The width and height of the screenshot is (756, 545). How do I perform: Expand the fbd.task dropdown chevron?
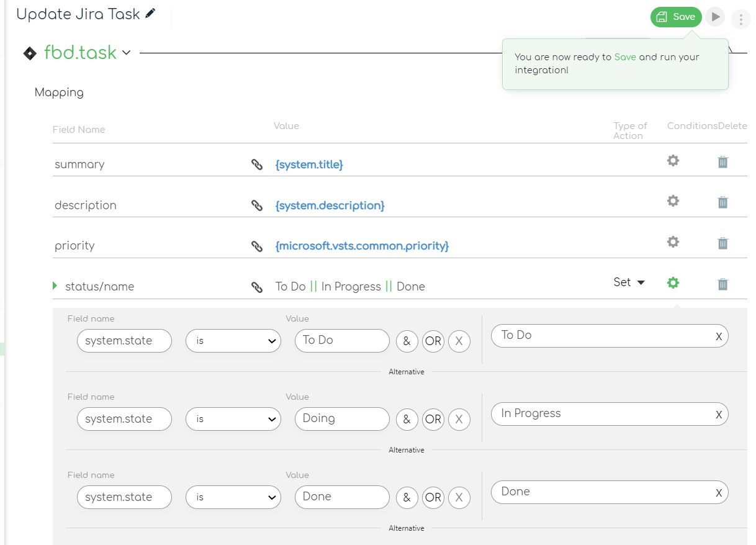127,53
